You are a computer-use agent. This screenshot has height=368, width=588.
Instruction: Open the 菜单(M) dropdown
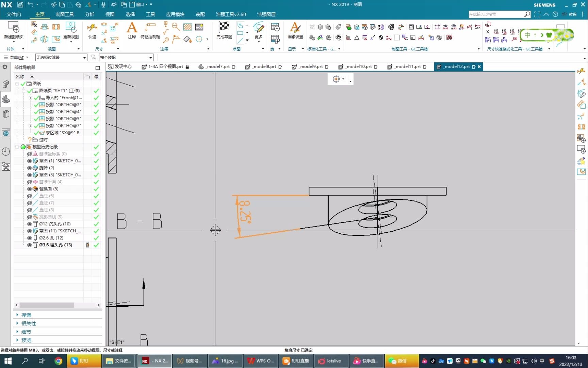(x=16, y=58)
